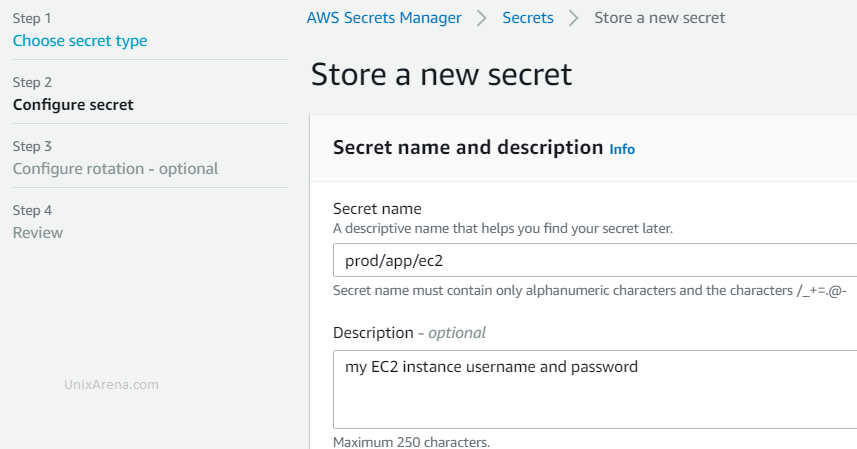The width and height of the screenshot is (857, 449).
Task: Click the Store a new secret breadcrumb text
Action: 659,18
